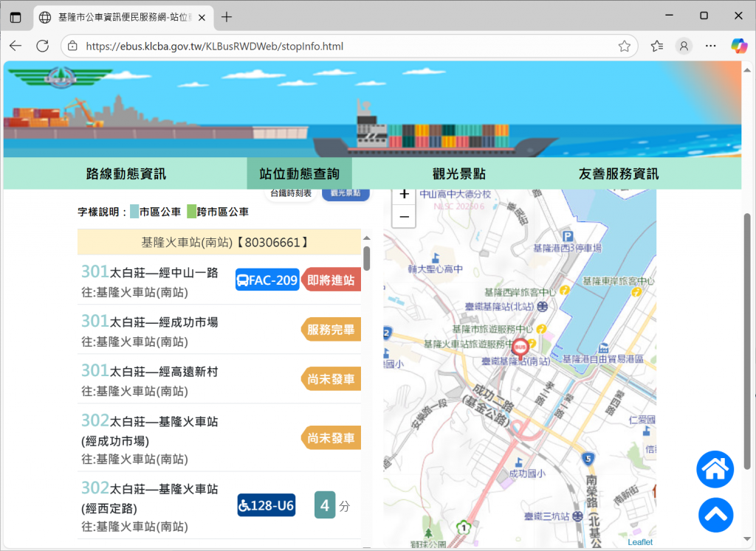756x551 pixels.
Task: Click the blue scroll-to-top arrow button
Action: 716,515
